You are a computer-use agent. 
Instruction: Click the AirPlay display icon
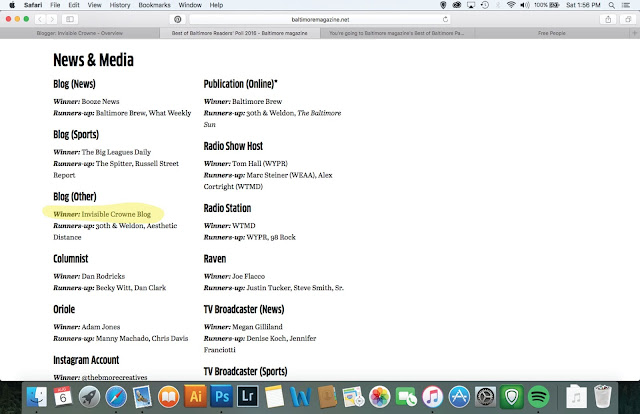[x=471, y=5]
